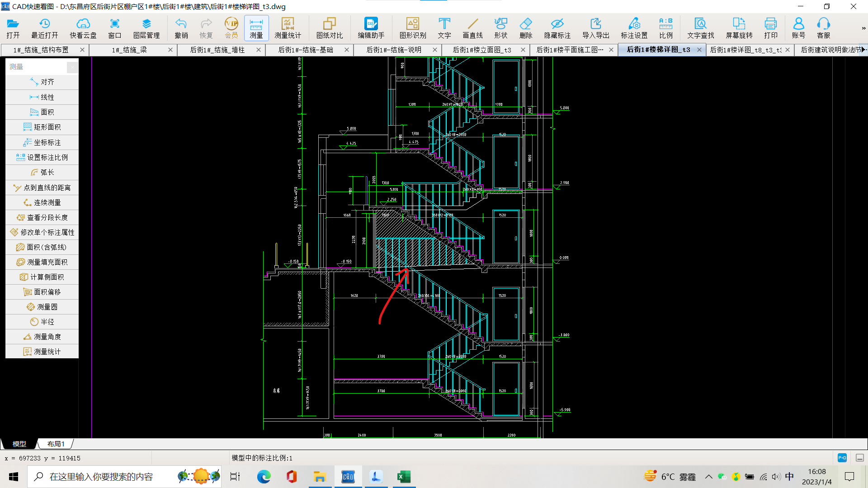Select 对齐 aligned measurement
The height and width of the screenshot is (488, 868).
42,82
